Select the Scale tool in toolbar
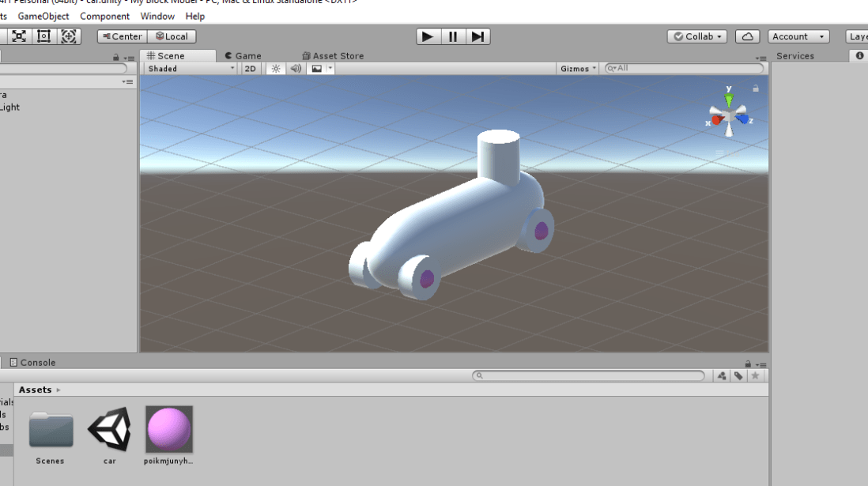 click(19, 36)
